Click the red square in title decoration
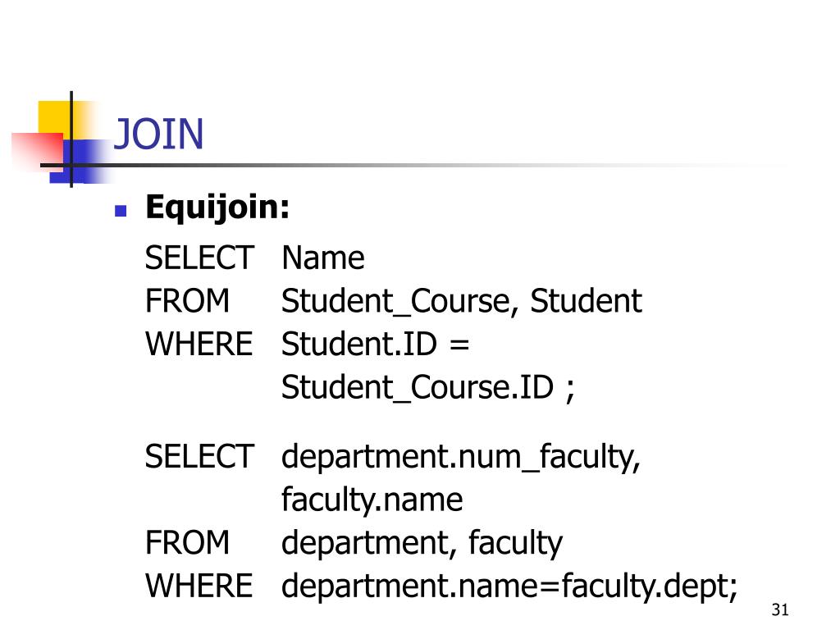The image size is (840, 630). (x=36, y=151)
